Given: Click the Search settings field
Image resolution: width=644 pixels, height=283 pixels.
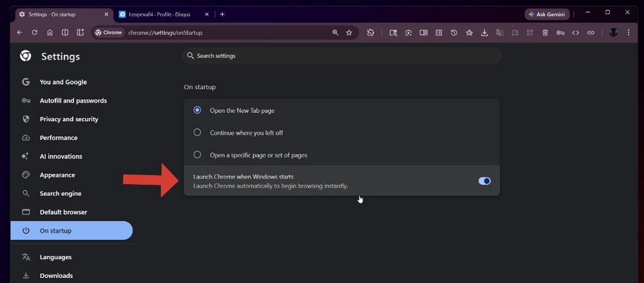Looking at the screenshot, I should point(341,56).
